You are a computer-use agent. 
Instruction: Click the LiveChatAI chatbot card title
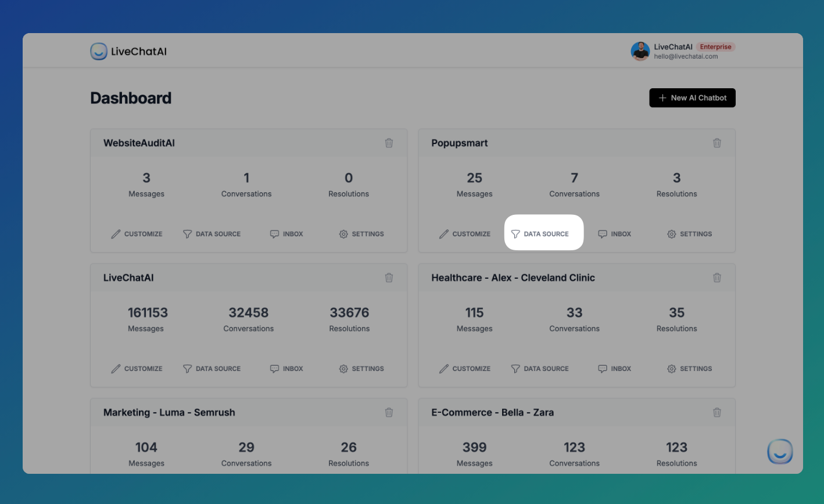(x=128, y=278)
